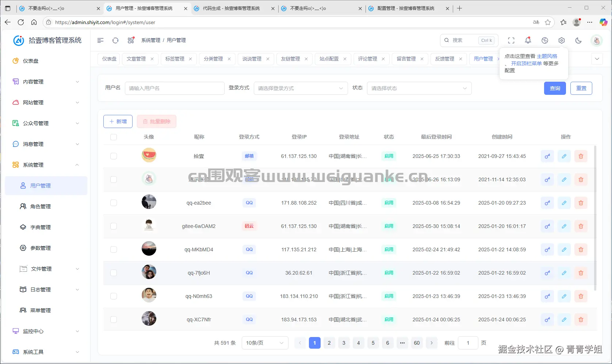
Task: Open the hexagon settings icon in header
Action: click(562, 40)
